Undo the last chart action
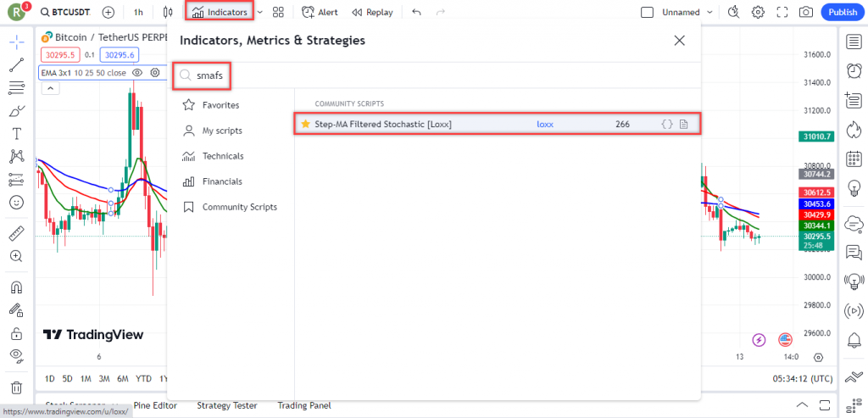This screenshot has height=418, width=868. pos(416,12)
